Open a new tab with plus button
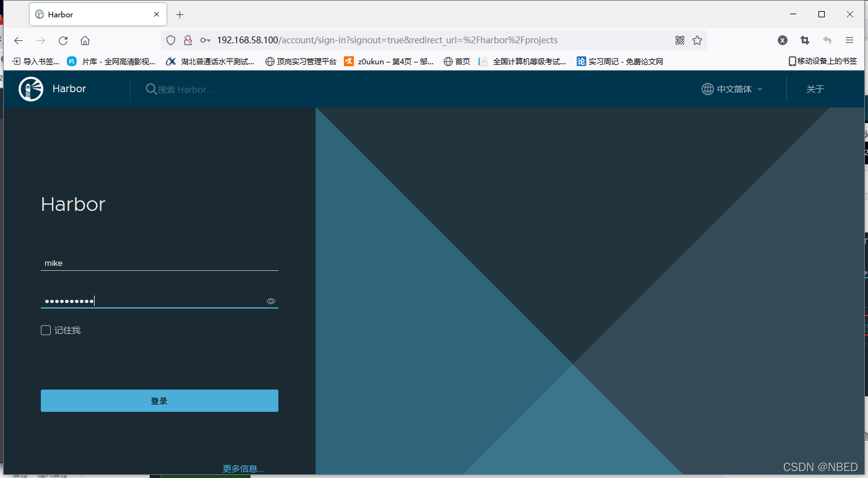The image size is (868, 478). 180,14
